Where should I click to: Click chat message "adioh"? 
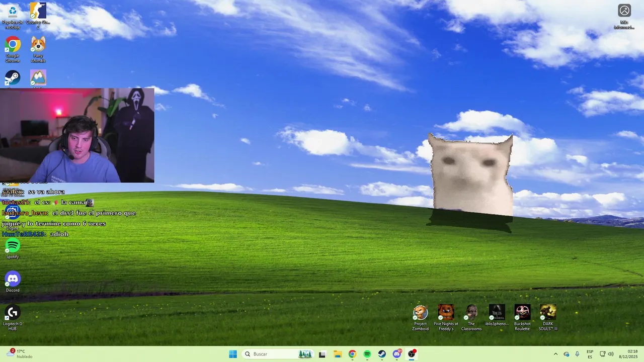(59, 234)
